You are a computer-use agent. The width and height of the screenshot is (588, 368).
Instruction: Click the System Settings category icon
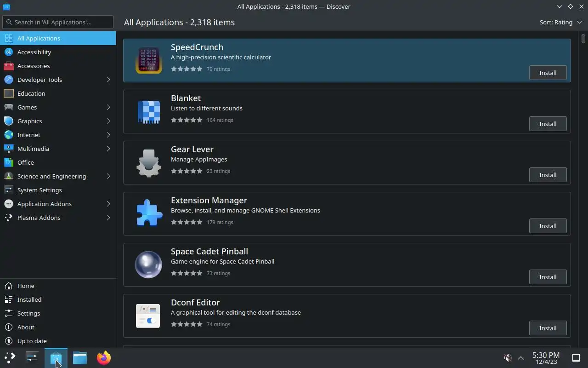(8, 190)
